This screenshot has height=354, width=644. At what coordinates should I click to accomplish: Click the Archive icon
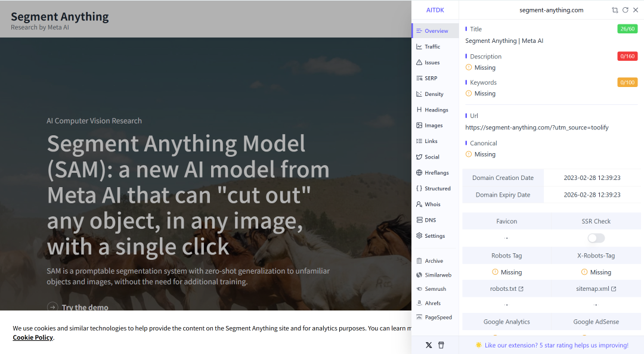click(419, 261)
